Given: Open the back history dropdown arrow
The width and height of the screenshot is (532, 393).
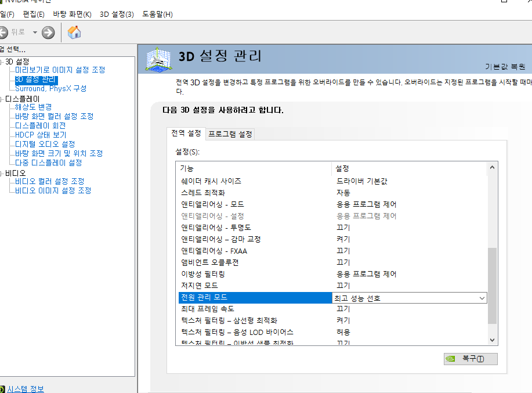Looking at the screenshot, I should click(x=35, y=33).
